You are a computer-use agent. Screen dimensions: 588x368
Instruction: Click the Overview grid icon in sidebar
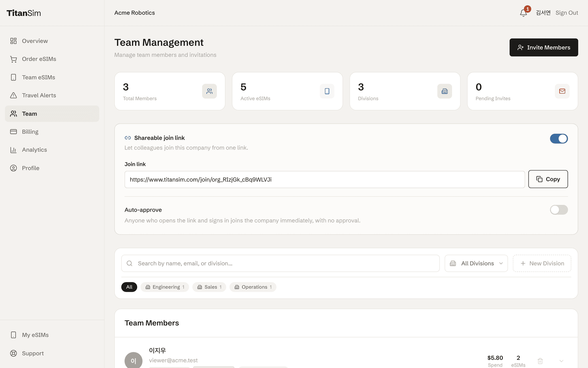tap(13, 41)
